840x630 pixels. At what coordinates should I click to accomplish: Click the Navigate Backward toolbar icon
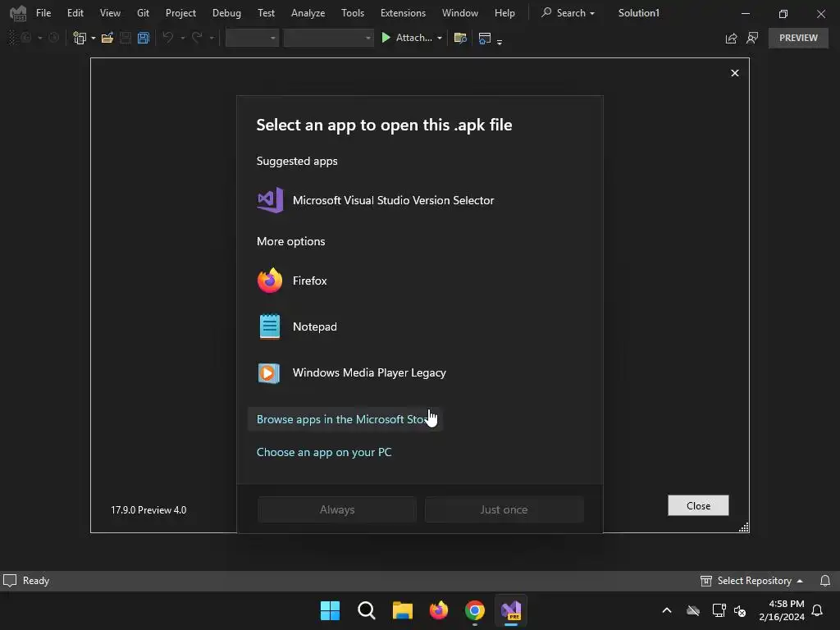click(x=25, y=38)
